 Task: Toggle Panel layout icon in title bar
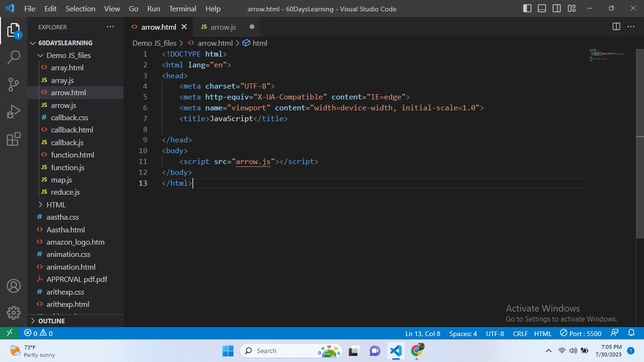[542, 9]
